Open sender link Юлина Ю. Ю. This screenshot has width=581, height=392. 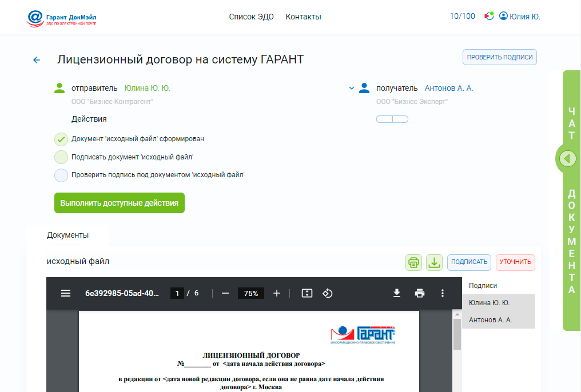click(147, 88)
